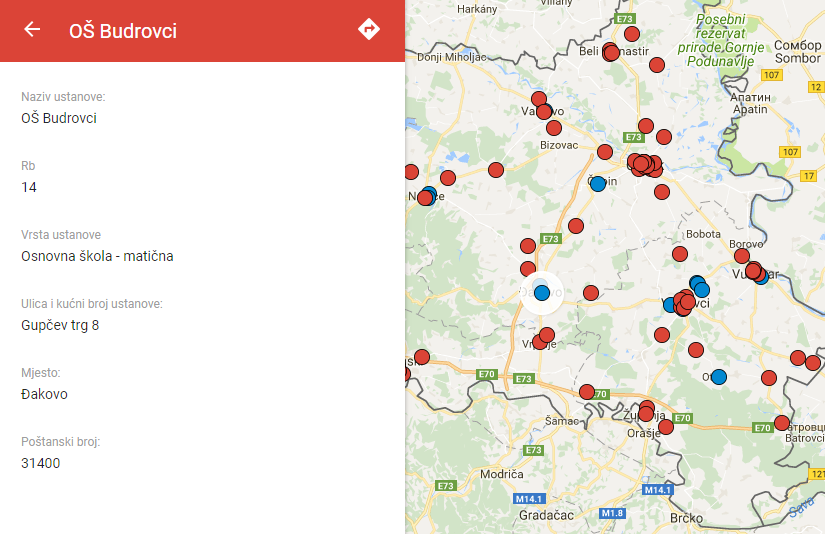825x534 pixels.
Task: Click the Poštanski broj field label
Action: (61, 441)
